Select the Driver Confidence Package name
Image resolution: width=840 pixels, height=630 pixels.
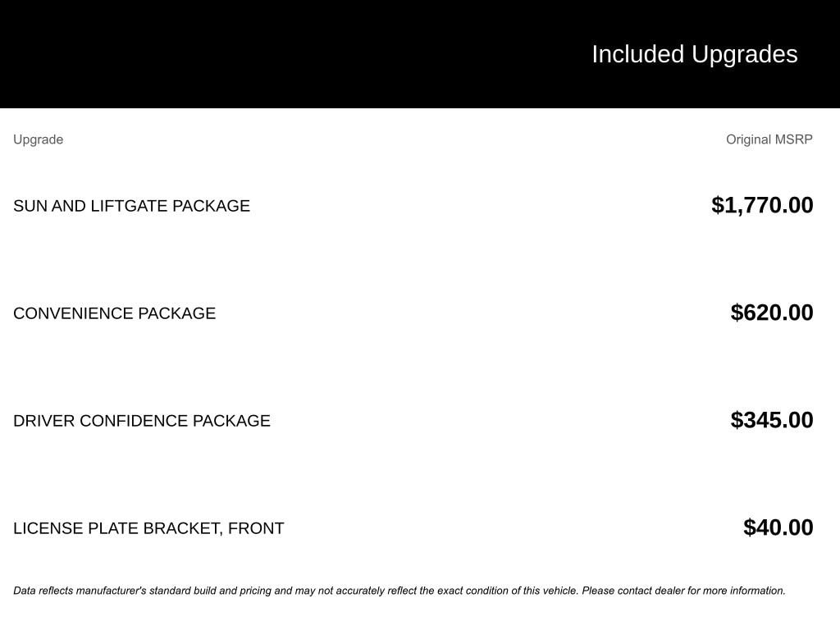141,421
